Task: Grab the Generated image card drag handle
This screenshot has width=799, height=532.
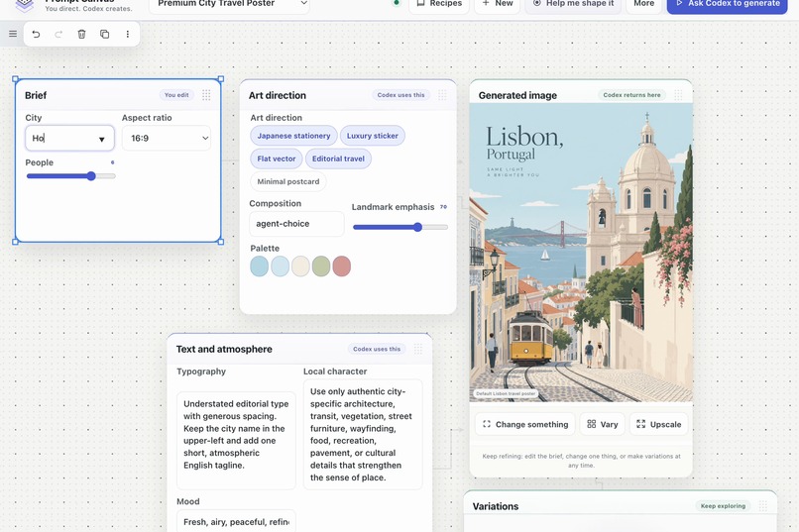Action: tap(678, 95)
